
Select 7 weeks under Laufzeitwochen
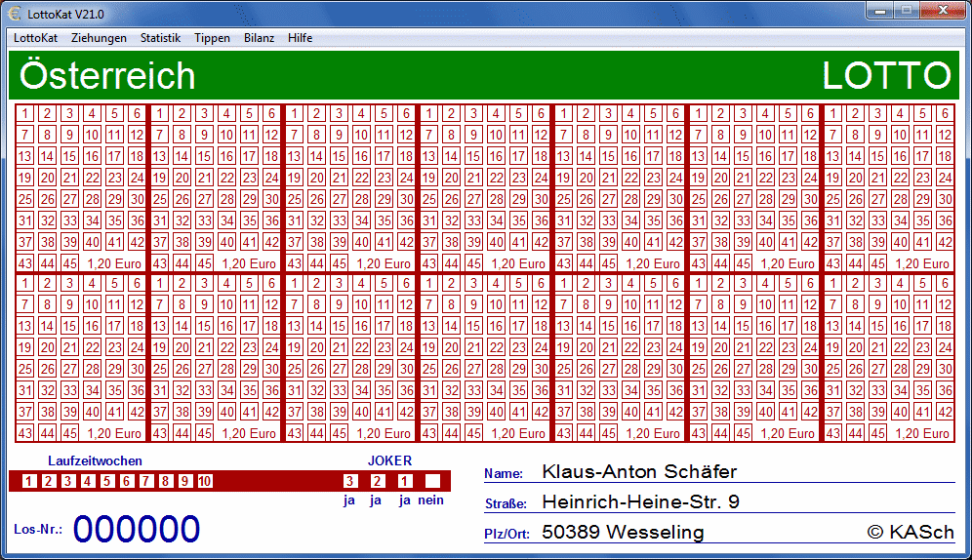coord(145,481)
